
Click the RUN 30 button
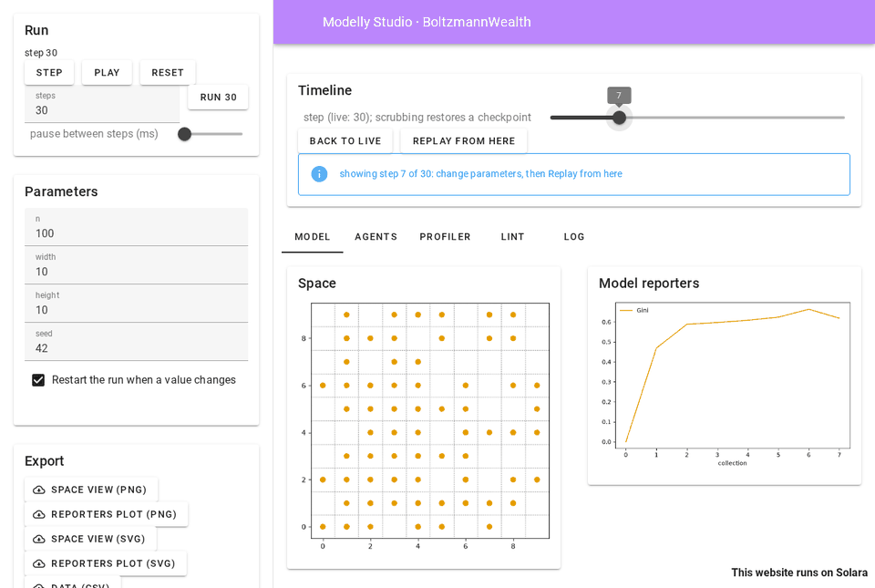click(218, 97)
